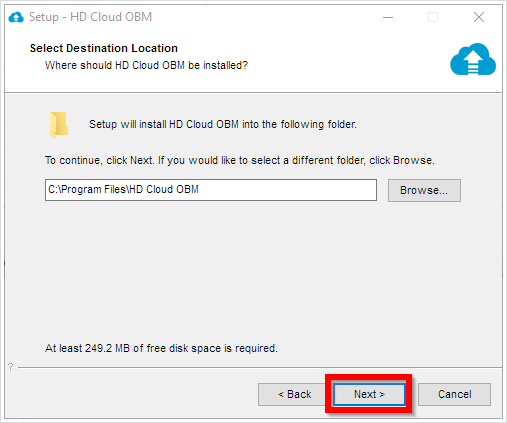Screen dimensions: 507x423
Task: Click the 'Where should HD Cloud OBM be installed?' text
Action: [x=146, y=65]
